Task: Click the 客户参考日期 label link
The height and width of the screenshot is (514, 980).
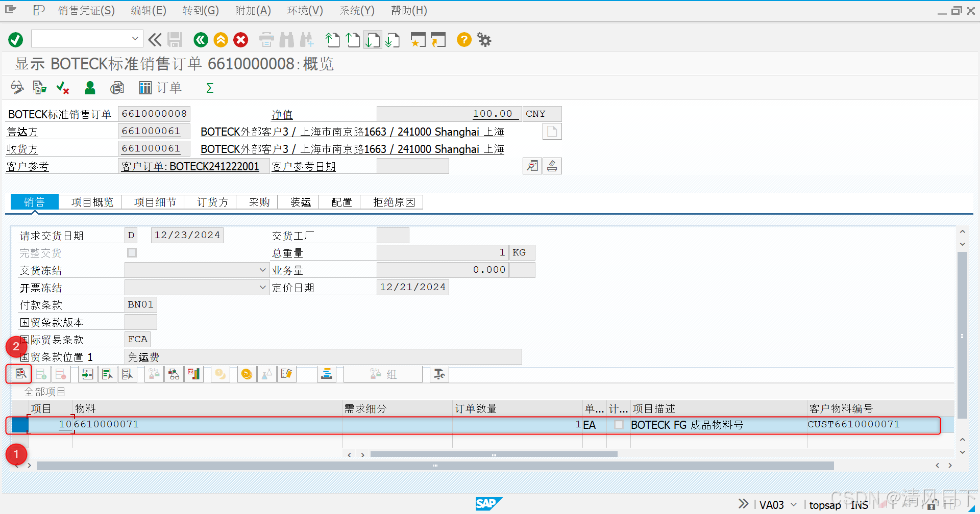Action: pos(304,167)
